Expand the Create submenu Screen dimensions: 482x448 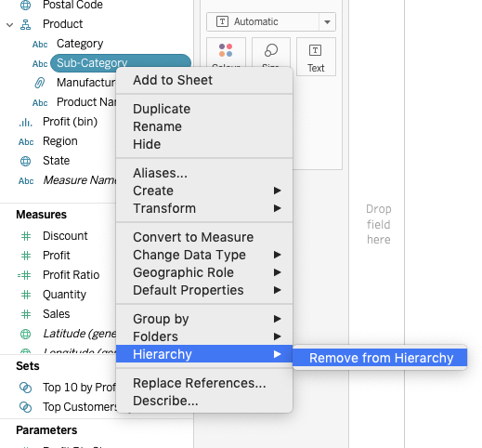(x=204, y=191)
